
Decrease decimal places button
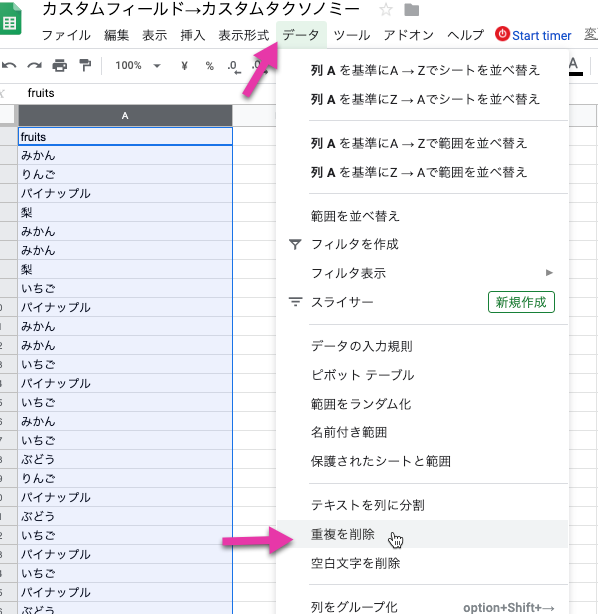[x=234, y=67]
